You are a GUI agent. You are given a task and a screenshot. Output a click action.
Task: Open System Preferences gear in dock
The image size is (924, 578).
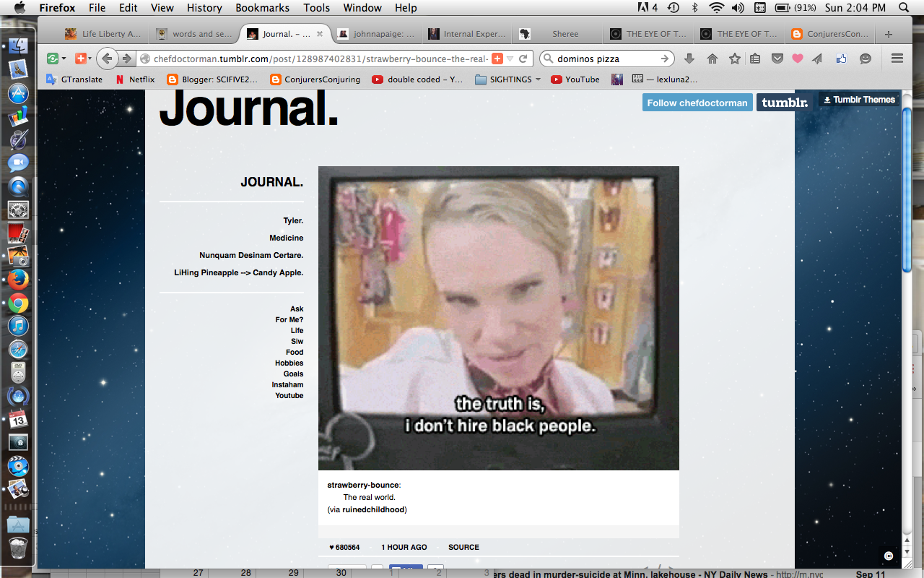point(18,210)
